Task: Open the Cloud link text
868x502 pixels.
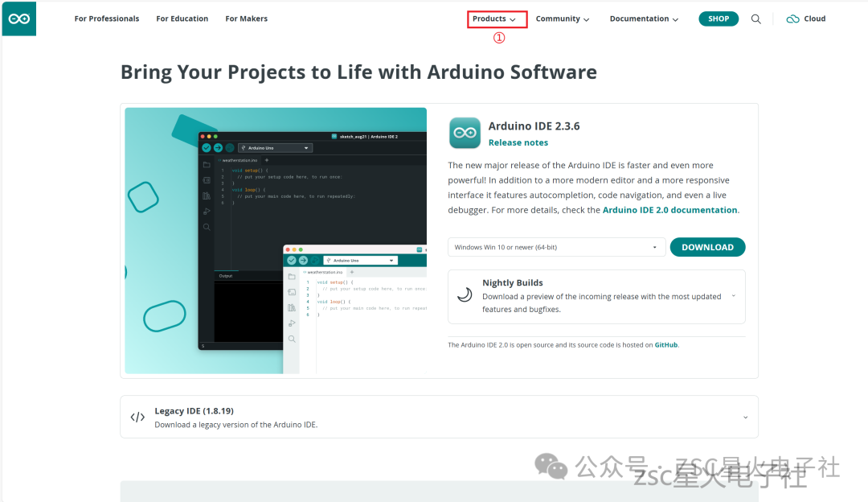Action: pos(814,19)
